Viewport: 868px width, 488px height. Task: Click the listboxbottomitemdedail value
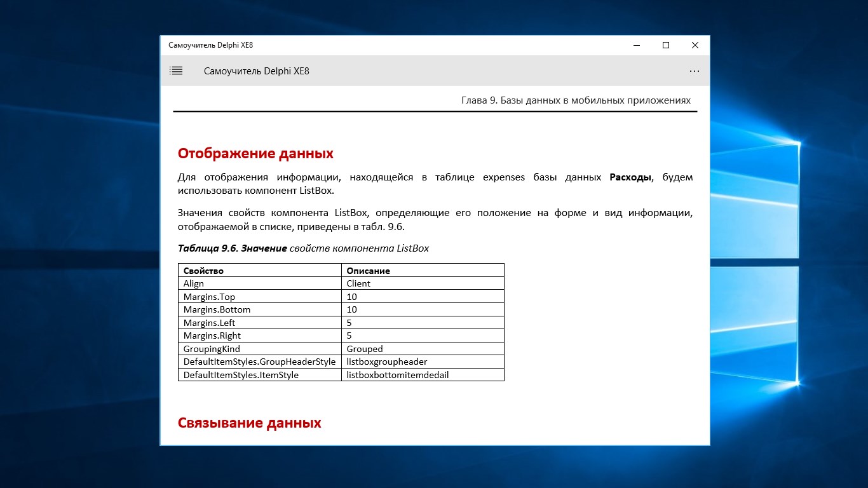[398, 375]
